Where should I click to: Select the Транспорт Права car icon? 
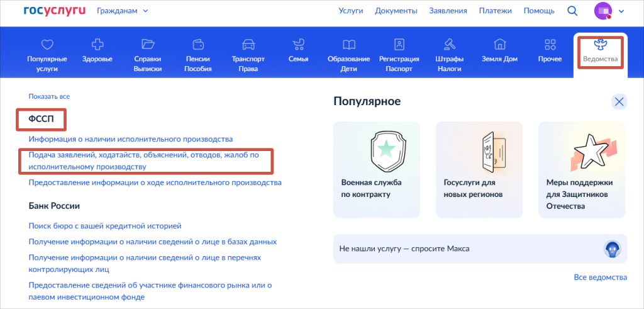pos(248,45)
